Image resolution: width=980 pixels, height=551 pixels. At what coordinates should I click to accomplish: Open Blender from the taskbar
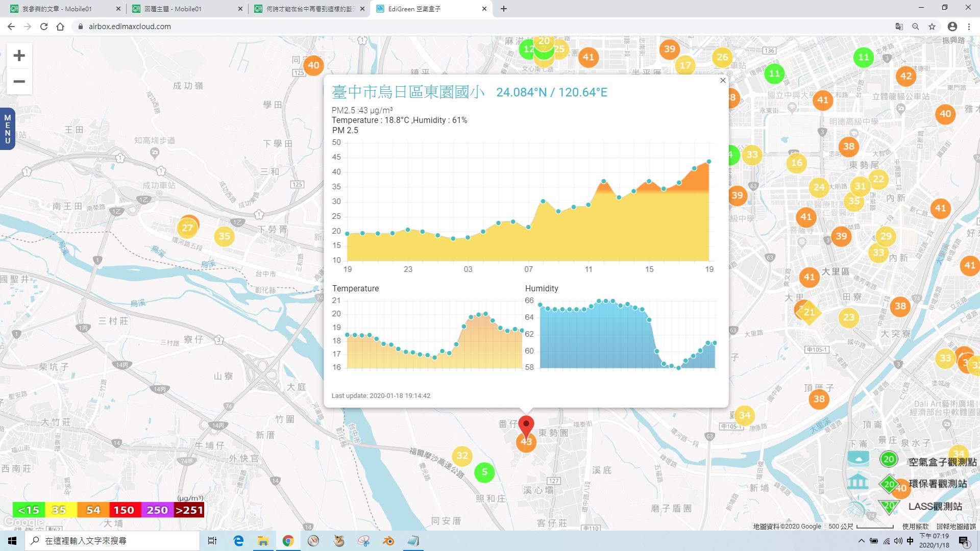point(388,541)
